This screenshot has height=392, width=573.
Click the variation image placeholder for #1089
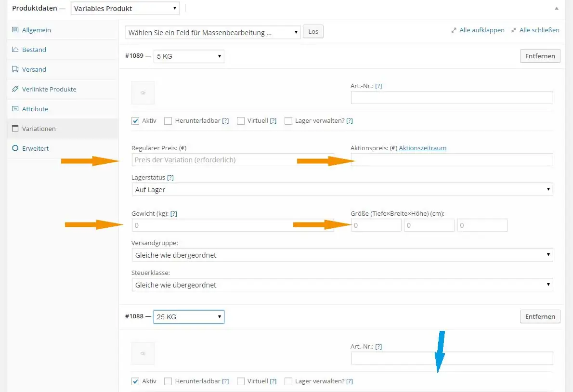tap(143, 92)
